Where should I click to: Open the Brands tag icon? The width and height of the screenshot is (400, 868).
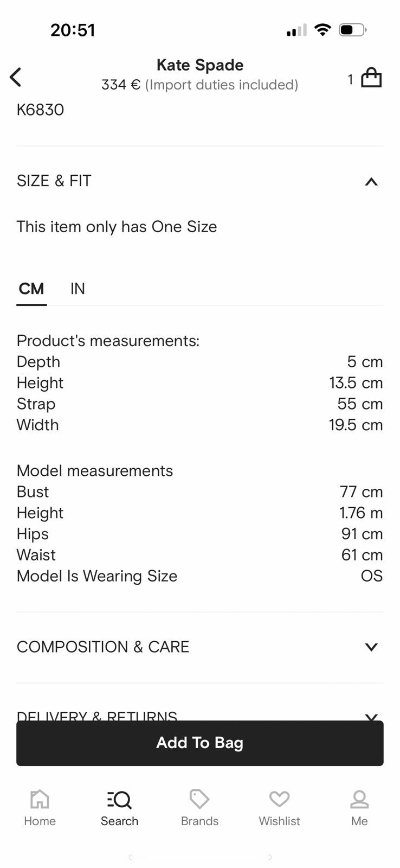click(x=199, y=799)
